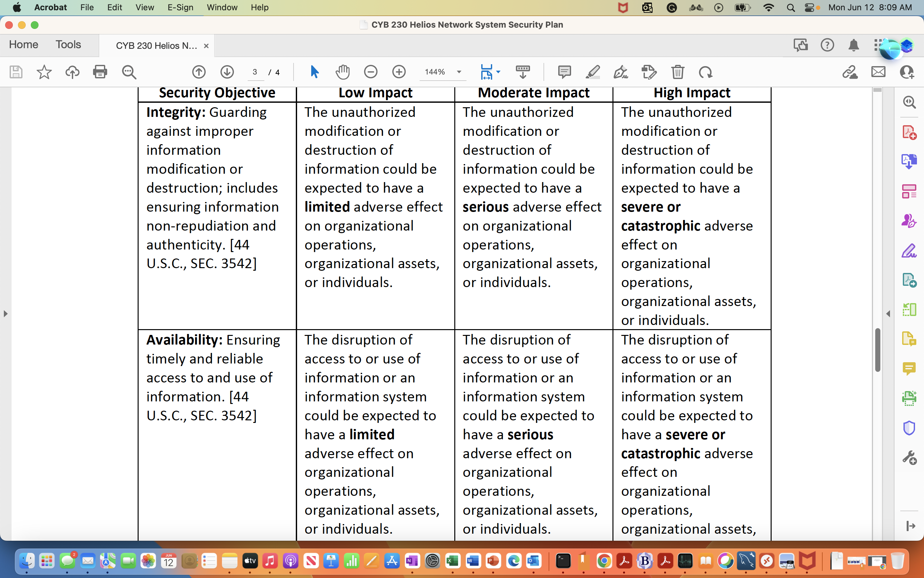Send the file by email
This screenshot has height=578, width=924.
[x=878, y=72]
